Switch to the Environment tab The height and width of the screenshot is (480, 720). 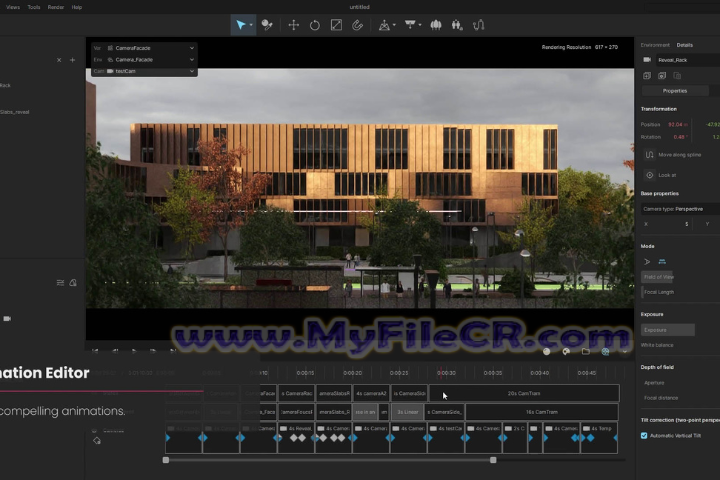pyautogui.click(x=655, y=45)
